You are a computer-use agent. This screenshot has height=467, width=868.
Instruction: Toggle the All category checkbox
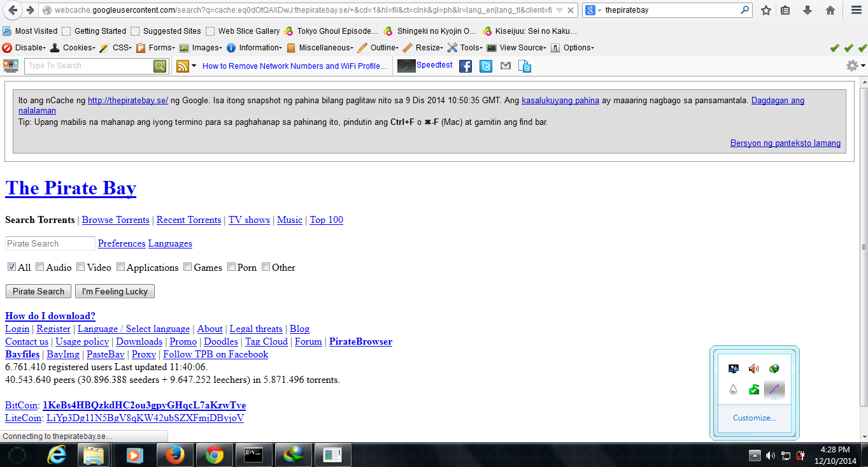click(11, 267)
